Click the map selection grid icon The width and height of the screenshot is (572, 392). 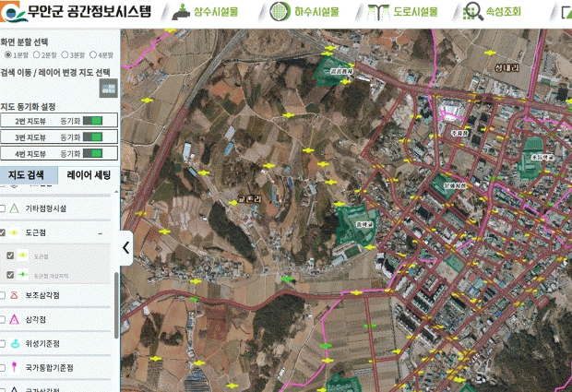(x=109, y=88)
